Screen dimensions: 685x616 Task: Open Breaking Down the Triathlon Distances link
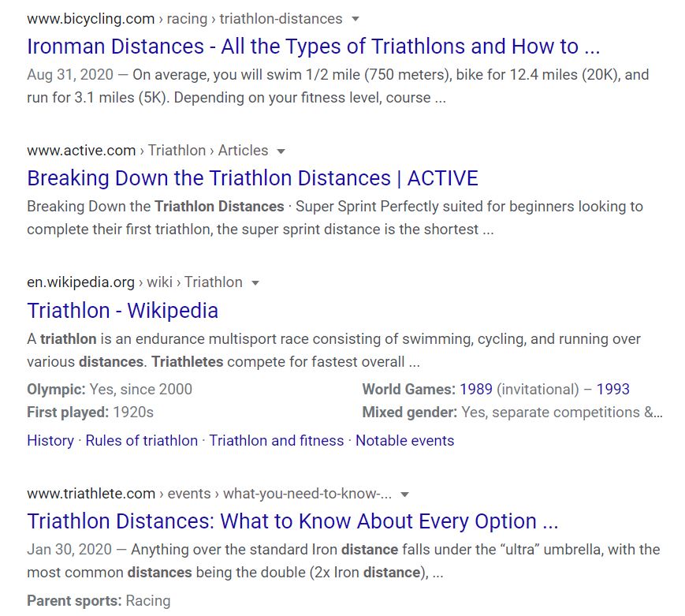click(x=252, y=178)
